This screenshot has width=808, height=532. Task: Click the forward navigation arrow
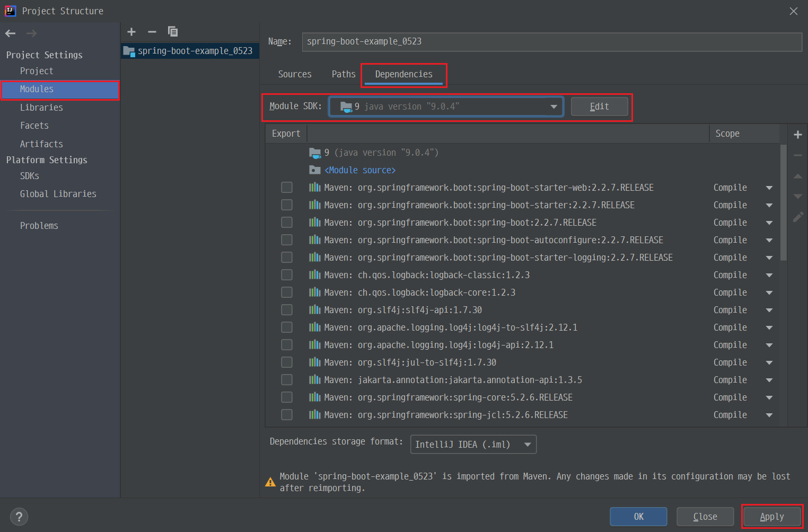tap(31, 33)
